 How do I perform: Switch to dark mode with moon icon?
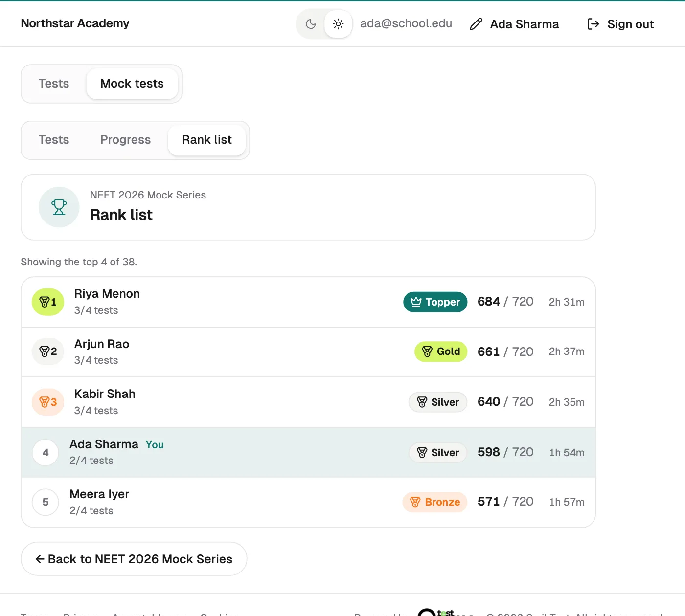[x=311, y=24]
